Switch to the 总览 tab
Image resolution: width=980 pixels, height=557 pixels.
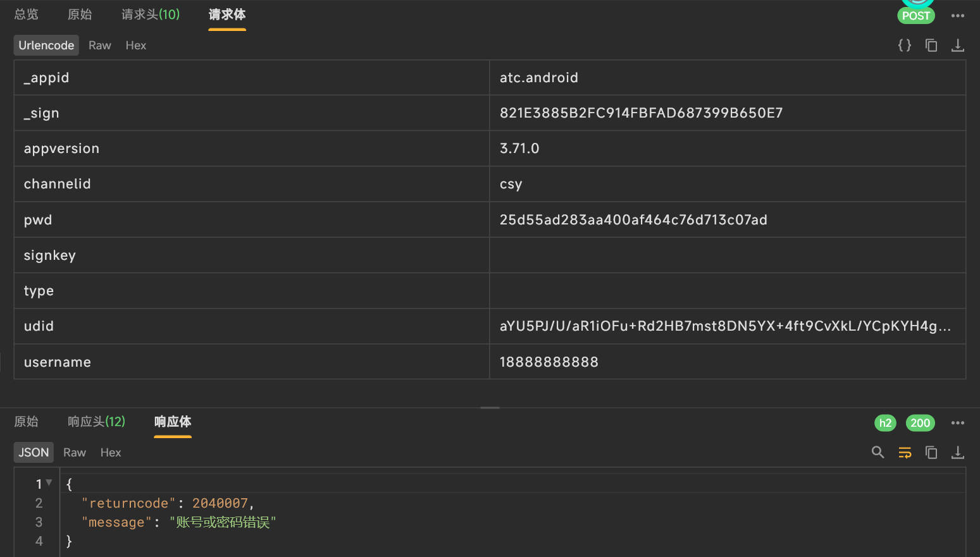27,15
